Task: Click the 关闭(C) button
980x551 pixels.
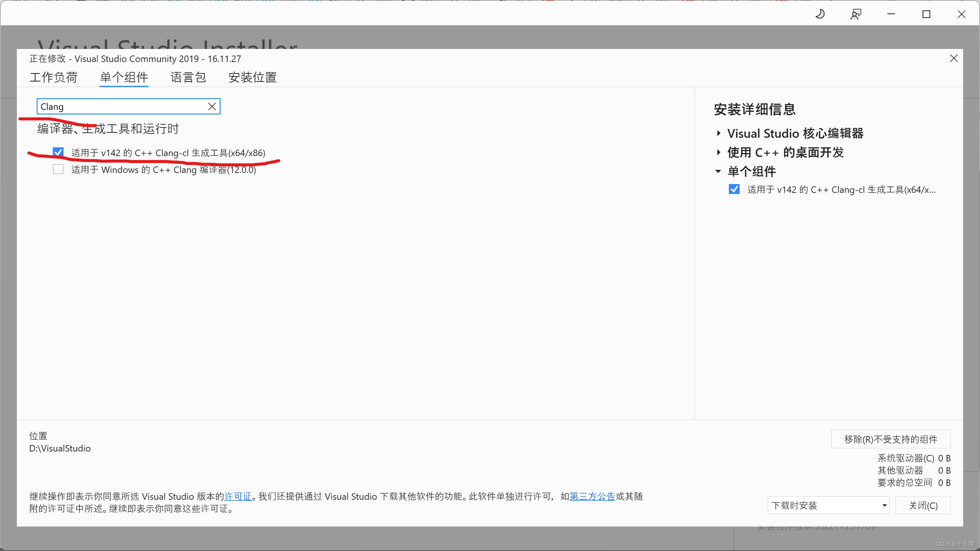Action: click(923, 505)
